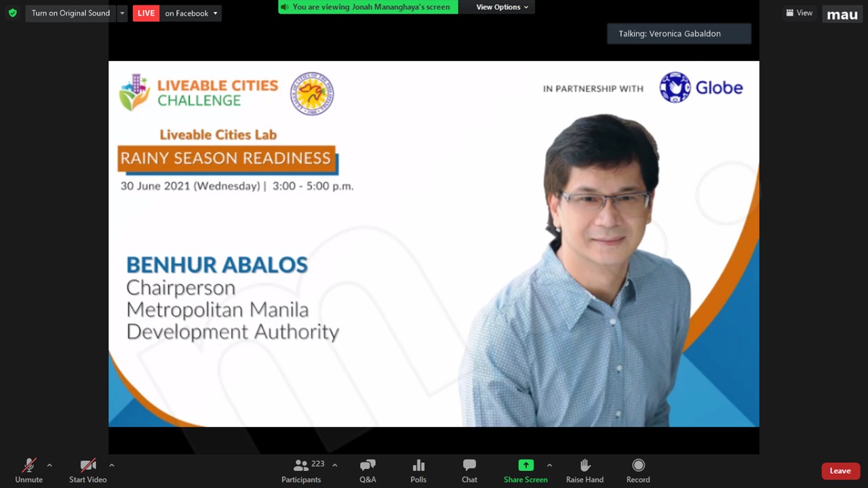Click the green Share Screen icon
Screen dimensions: 868x488
pos(526,465)
